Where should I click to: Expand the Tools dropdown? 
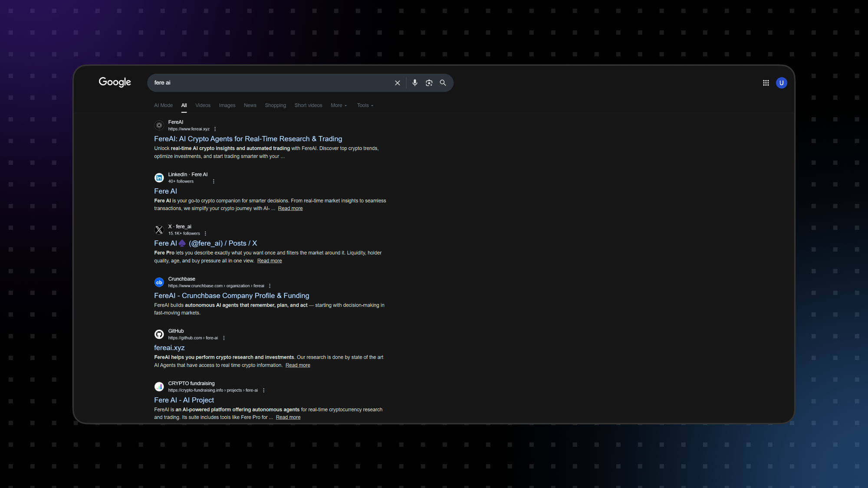pyautogui.click(x=365, y=105)
